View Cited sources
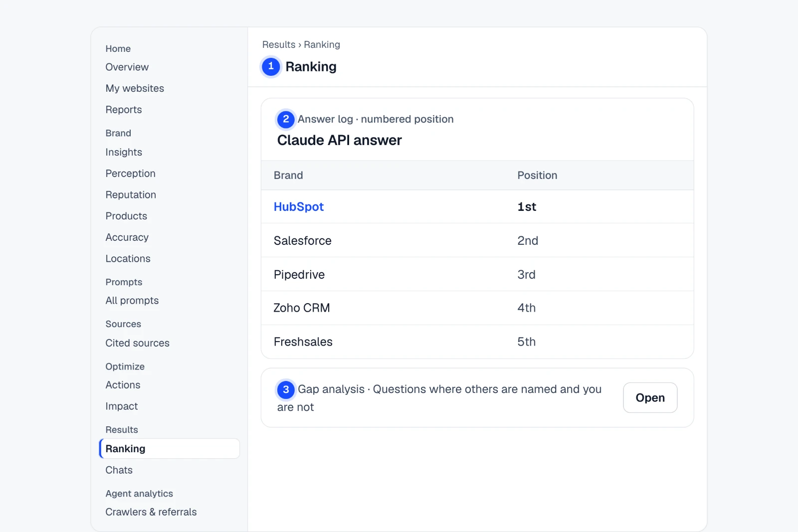Viewport: 798px width, 532px height. coord(137,343)
